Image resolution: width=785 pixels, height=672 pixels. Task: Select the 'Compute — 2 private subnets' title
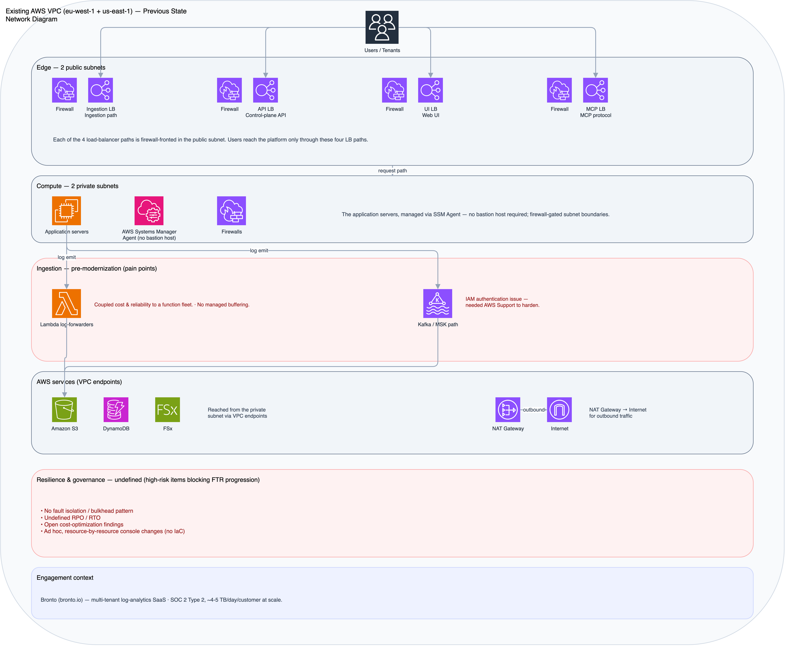(77, 186)
